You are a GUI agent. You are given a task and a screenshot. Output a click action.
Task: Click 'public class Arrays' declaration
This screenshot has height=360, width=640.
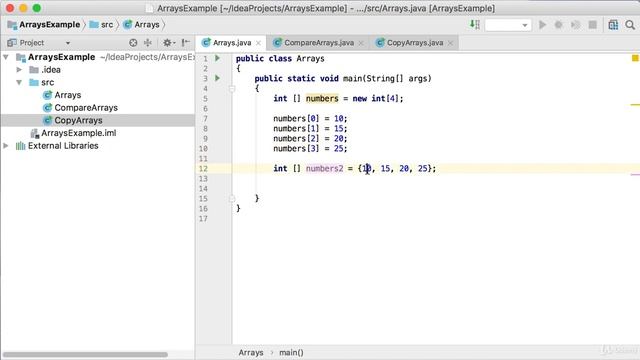click(x=280, y=58)
